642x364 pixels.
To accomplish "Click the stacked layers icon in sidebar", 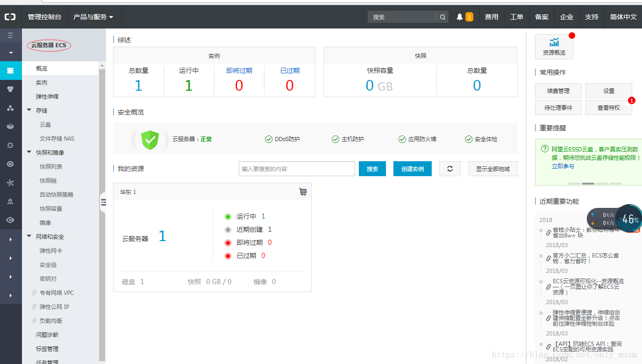I will 10,127.
